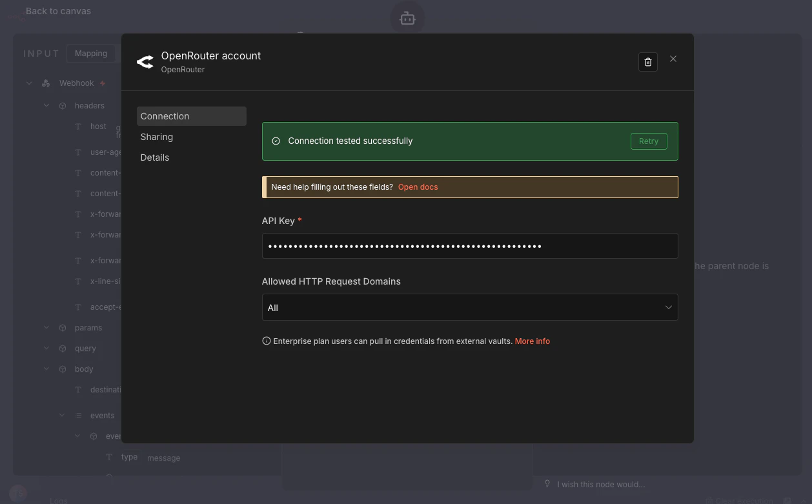Click the TS user avatar in bottom corner
The height and width of the screenshot is (504, 812).
(18, 494)
